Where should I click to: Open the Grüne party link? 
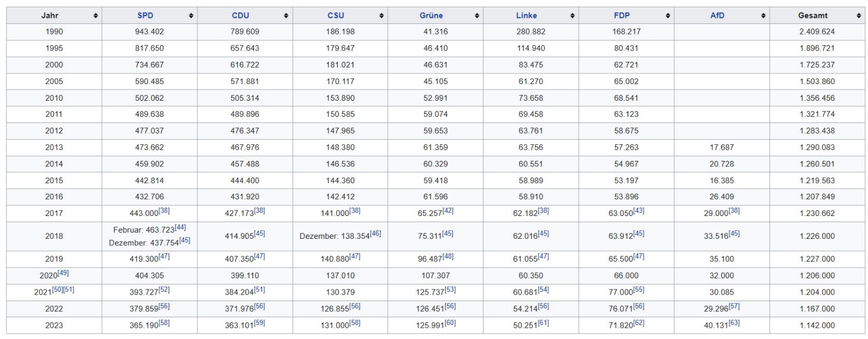click(431, 16)
